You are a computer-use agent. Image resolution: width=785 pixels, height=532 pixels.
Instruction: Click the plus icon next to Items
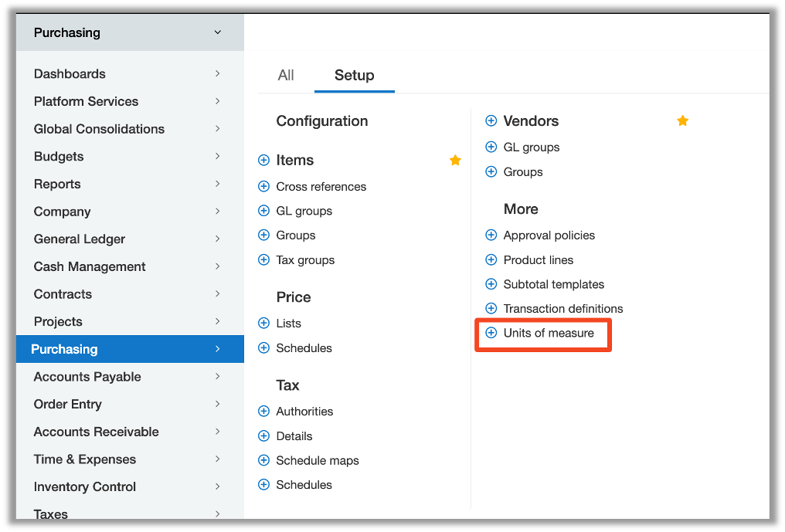263,161
